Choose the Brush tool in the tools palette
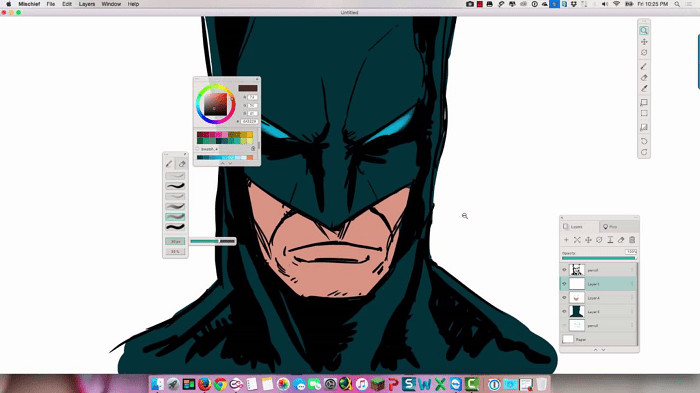 tap(644, 67)
